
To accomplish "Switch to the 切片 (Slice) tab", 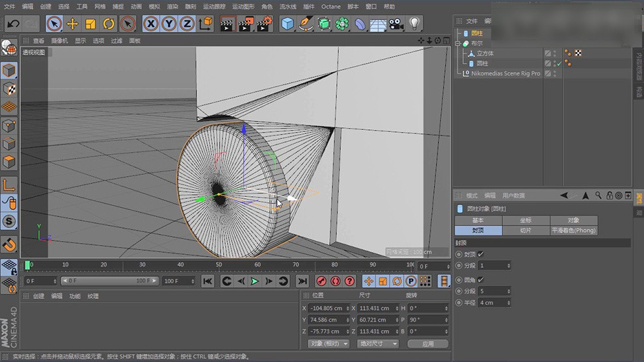I will pyautogui.click(x=526, y=230).
